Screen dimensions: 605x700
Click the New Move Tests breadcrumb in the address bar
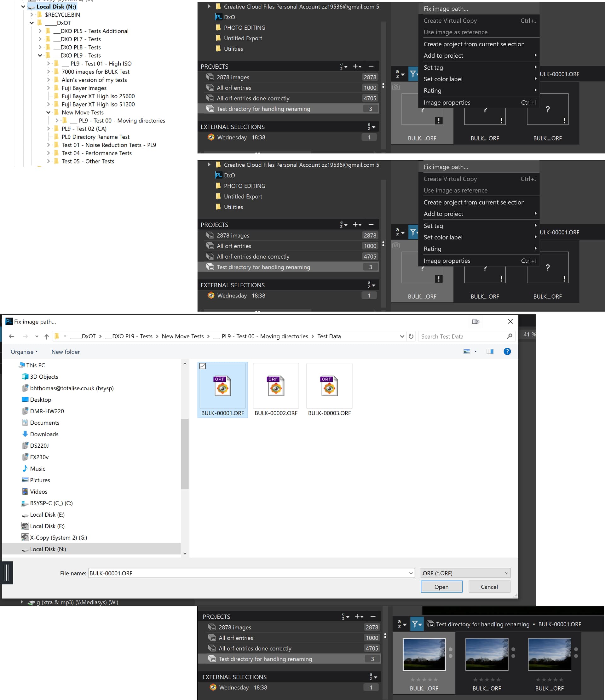[182, 336]
